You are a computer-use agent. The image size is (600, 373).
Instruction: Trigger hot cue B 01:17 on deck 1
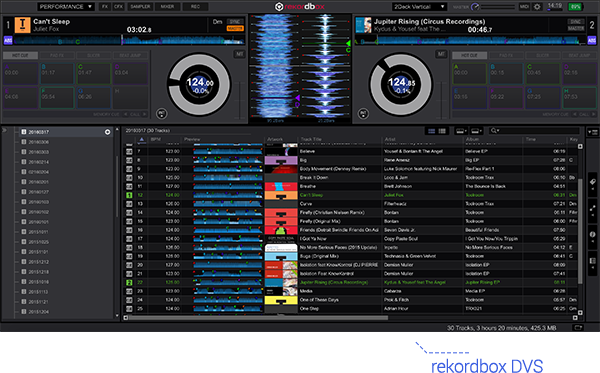click(x=57, y=73)
